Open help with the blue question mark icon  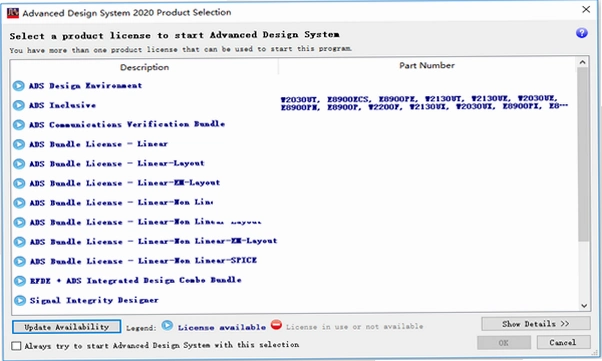(x=582, y=33)
